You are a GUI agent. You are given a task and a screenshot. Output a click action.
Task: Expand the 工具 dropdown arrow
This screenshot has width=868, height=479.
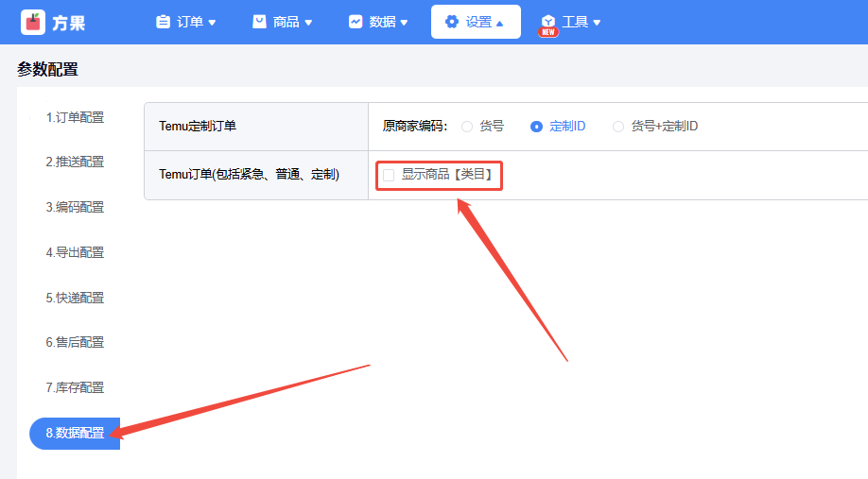(x=597, y=23)
